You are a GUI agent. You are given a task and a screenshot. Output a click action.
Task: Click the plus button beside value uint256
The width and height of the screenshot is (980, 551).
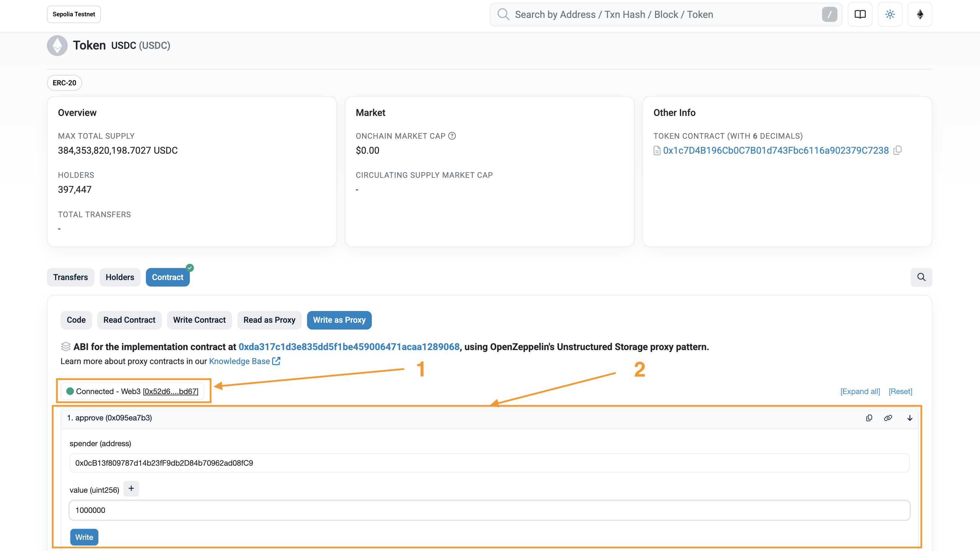tap(131, 488)
